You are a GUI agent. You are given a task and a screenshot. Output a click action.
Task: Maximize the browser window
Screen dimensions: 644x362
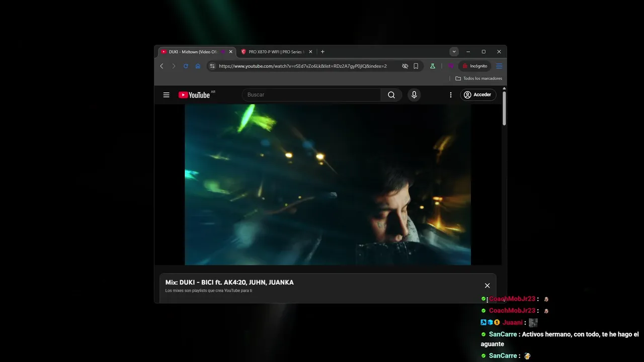pos(484,52)
